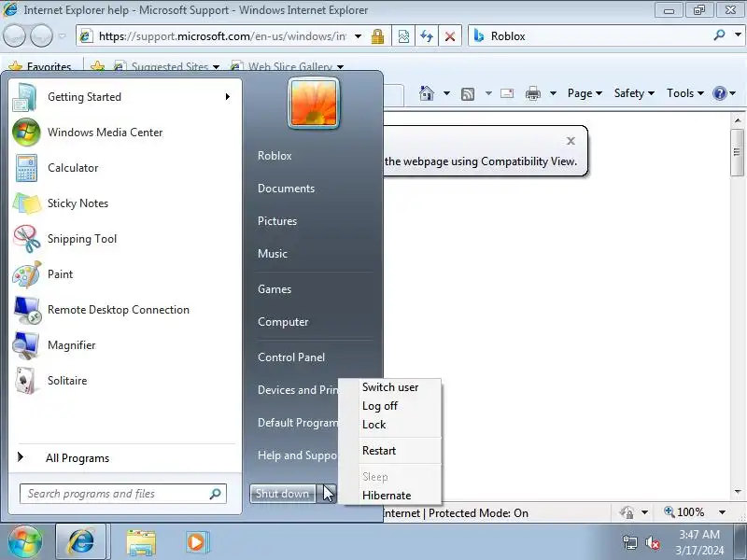747x560 pixels.
Task: Open Games from Start menu
Action: click(275, 289)
